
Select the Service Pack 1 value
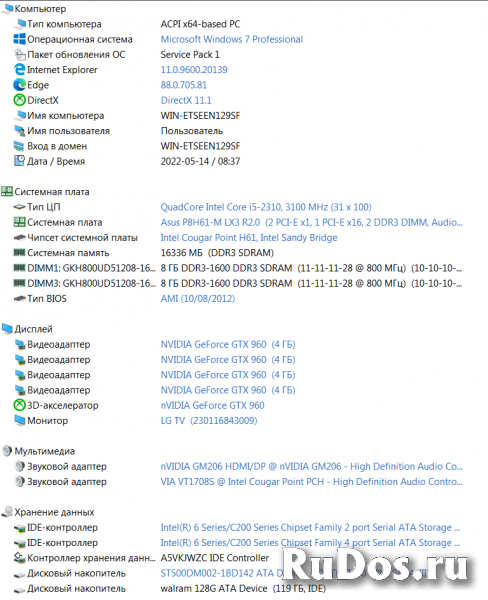(x=190, y=54)
